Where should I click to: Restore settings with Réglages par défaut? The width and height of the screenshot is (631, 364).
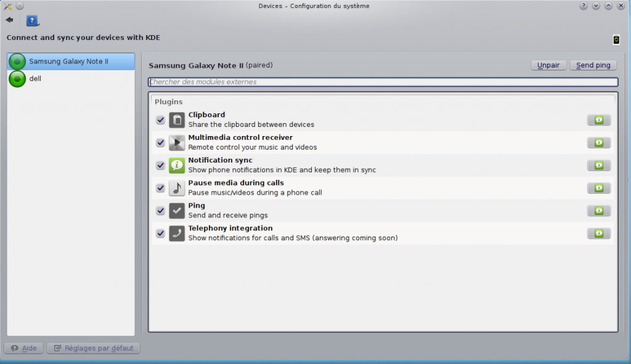(x=94, y=349)
